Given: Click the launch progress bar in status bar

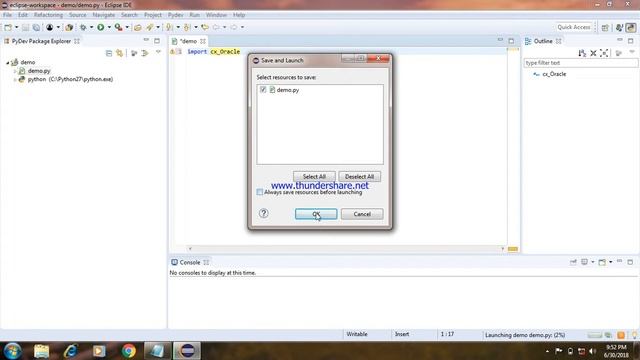Looking at the screenshot, I should (594, 335).
